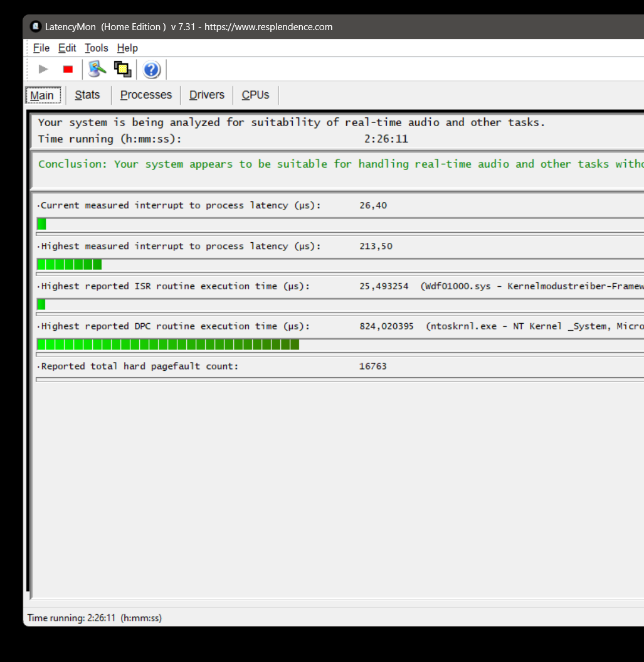Click the ISR routine execution time bar
The image size is (644, 662).
[x=340, y=305]
